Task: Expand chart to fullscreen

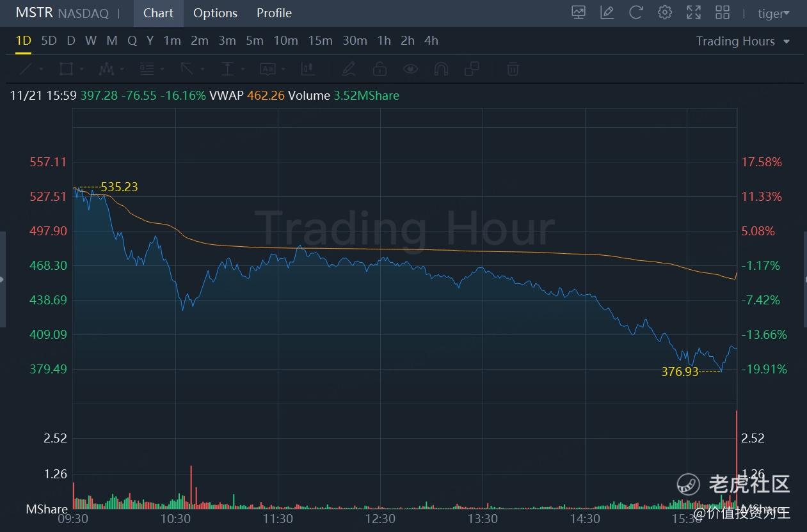Action: point(694,12)
